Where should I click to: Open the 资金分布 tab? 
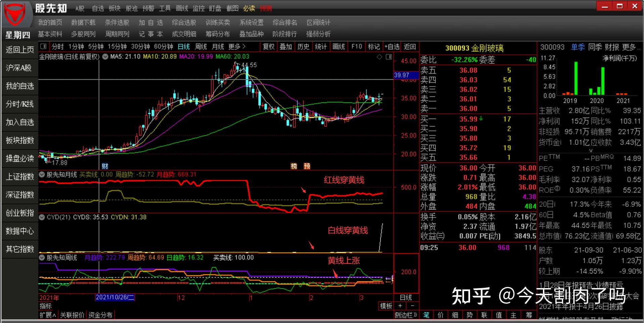click(x=100, y=315)
